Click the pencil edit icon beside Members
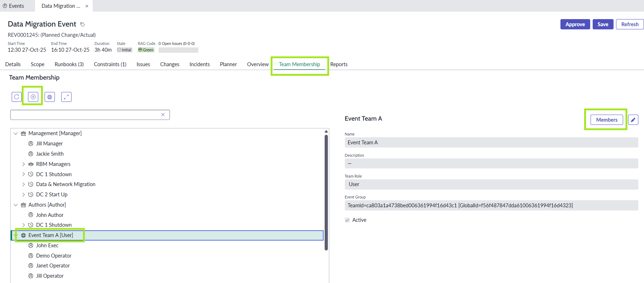 (x=633, y=120)
